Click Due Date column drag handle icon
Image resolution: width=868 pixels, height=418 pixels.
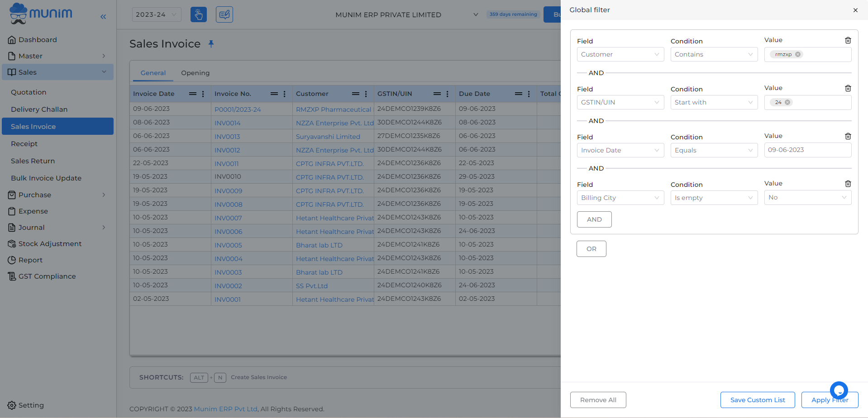tap(519, 94)
